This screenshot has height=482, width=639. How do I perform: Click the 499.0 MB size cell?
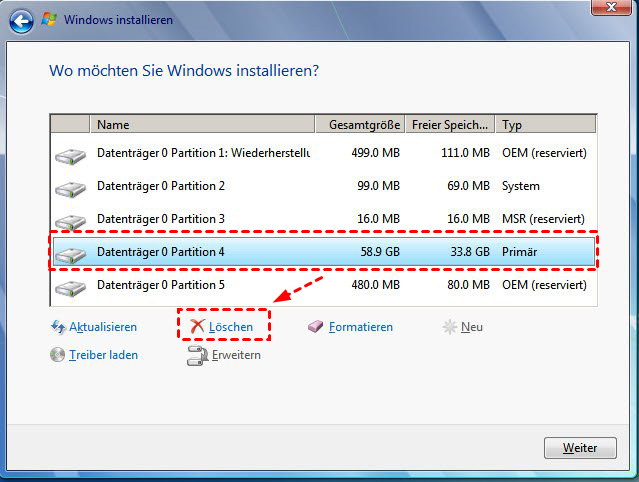point(375,153)
